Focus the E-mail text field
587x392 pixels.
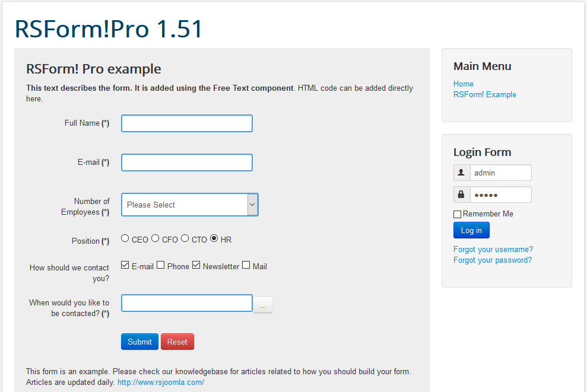point(187,162)
